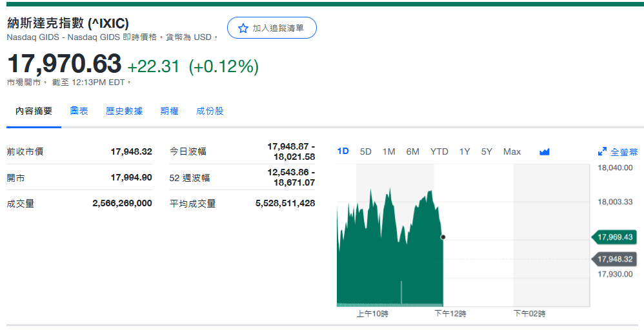Click the current price dot on chart
The height and width of the screenshot is (330, 644).
[443, 237]
